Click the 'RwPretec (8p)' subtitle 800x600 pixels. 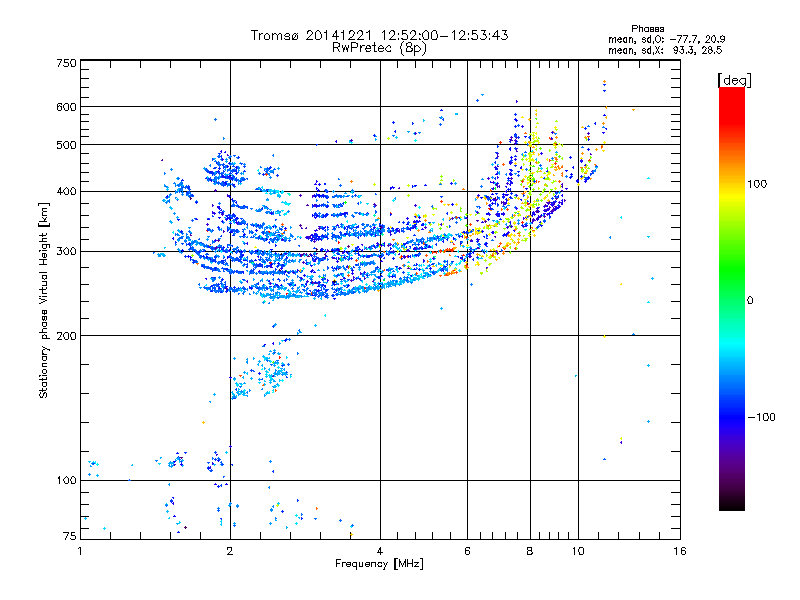(379, 48)
